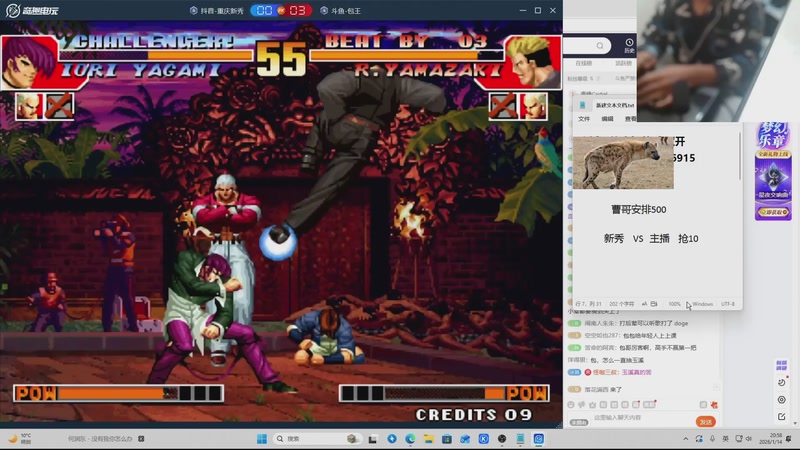The height and width of the screenshot is (450, 800).
Task: Click the 发送 send button
Action: tap(706, 422)
